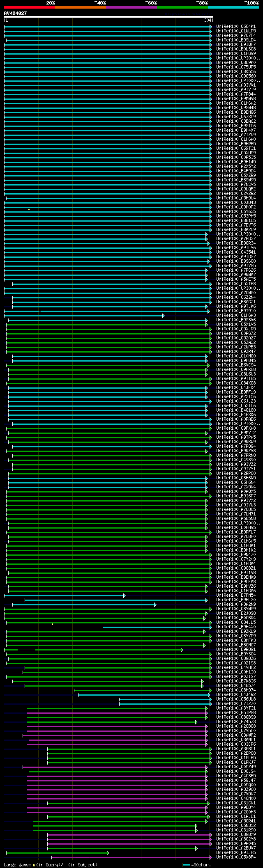Image resolution: width=263 pixels, height=868 pixels.
Task: Open UniRef100_Q67XD9 hit
Action: point(236,117)
